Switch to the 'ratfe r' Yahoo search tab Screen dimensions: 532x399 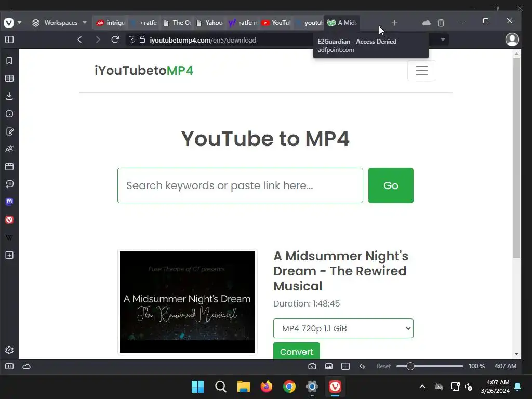(x=243, y=23)
